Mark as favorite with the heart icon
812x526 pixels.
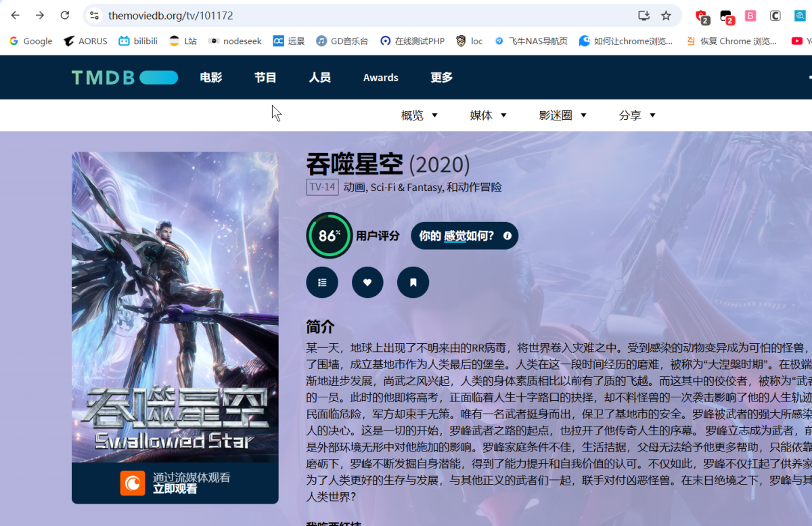coord(367,282)
